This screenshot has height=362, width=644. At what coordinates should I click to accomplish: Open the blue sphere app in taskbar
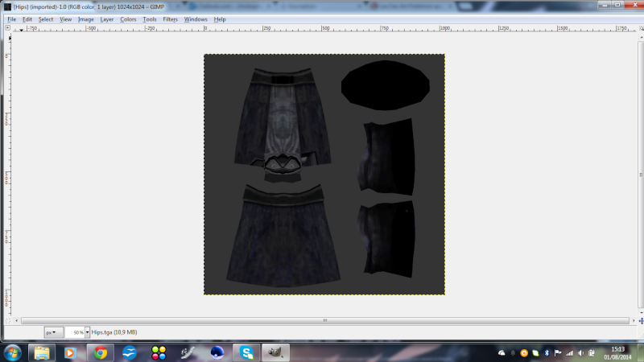[217, 353]
